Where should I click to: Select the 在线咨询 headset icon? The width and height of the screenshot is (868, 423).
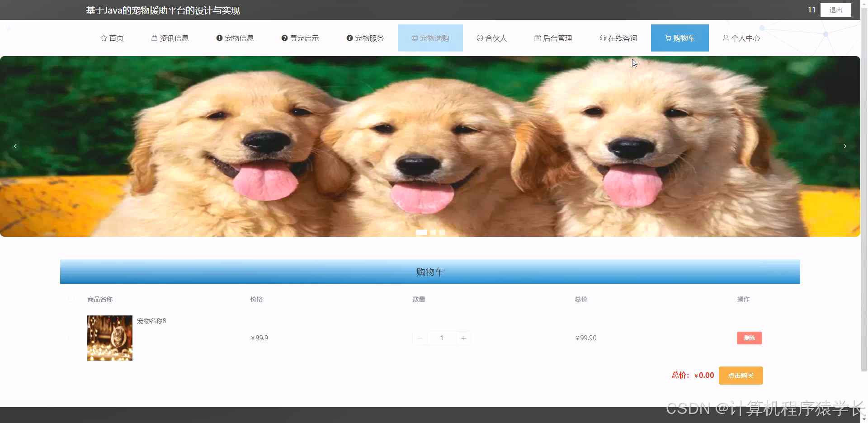[x=603, y=38]
